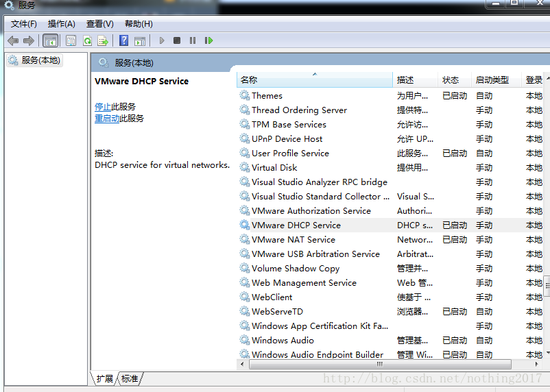The image size is (550, 392).
Task: Click the 已启动 status of VMware NAT Service
Action: pyautogui.click(x=455, y=239)
